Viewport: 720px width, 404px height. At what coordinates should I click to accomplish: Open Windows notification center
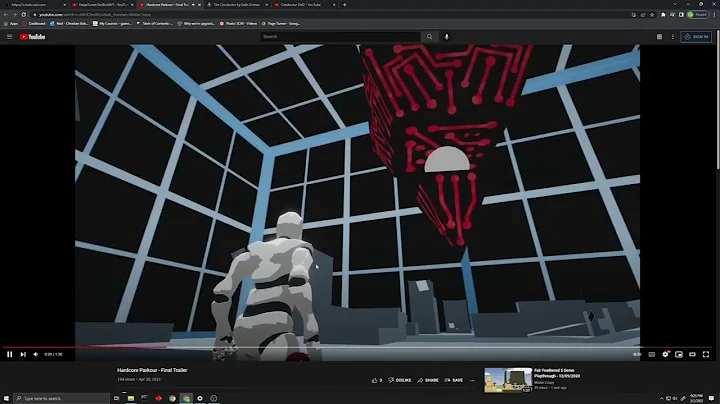pyautogui.click(x=711, y=398)
